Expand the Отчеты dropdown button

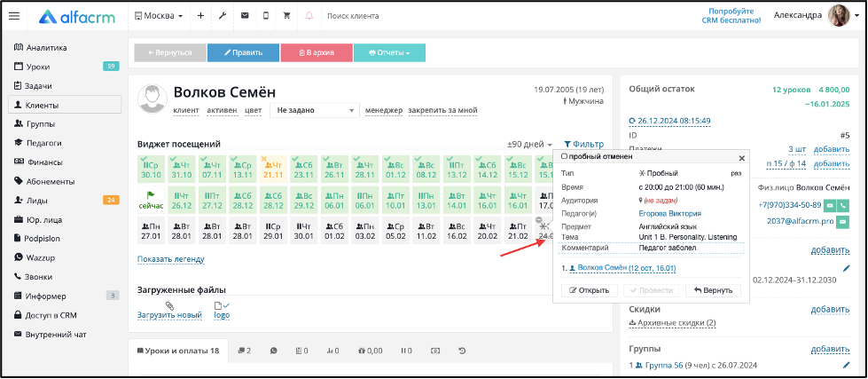point(390,53)
